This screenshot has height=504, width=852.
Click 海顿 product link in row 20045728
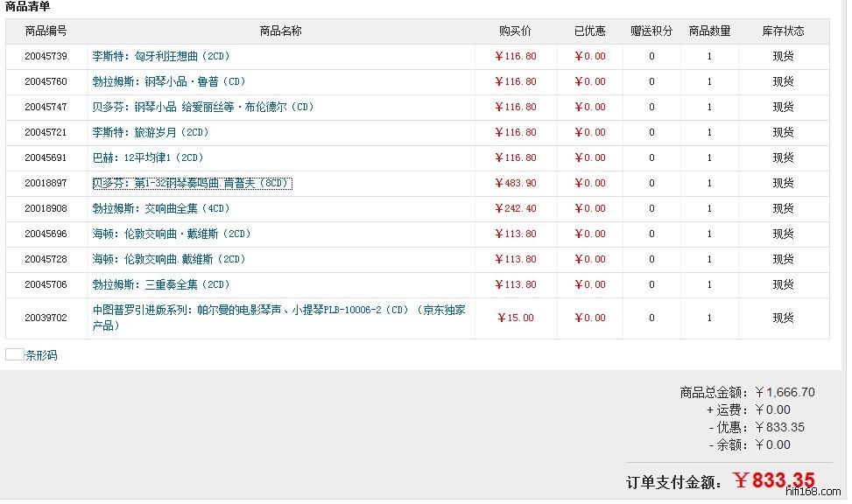(x=172, y=259)
